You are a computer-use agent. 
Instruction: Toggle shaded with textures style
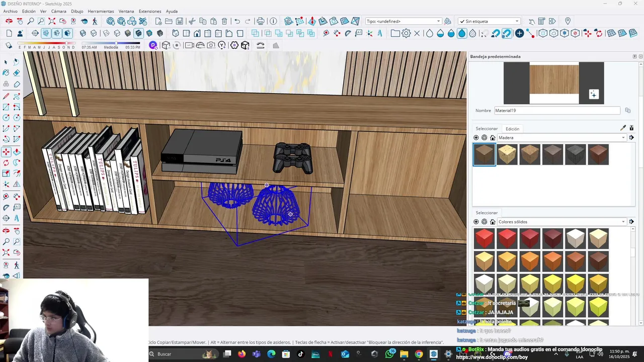tap(138, 33)
